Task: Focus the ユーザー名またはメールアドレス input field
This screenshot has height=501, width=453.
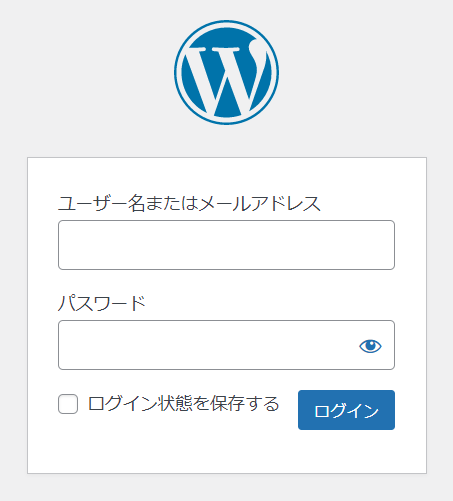Action: tap(226, 245)
